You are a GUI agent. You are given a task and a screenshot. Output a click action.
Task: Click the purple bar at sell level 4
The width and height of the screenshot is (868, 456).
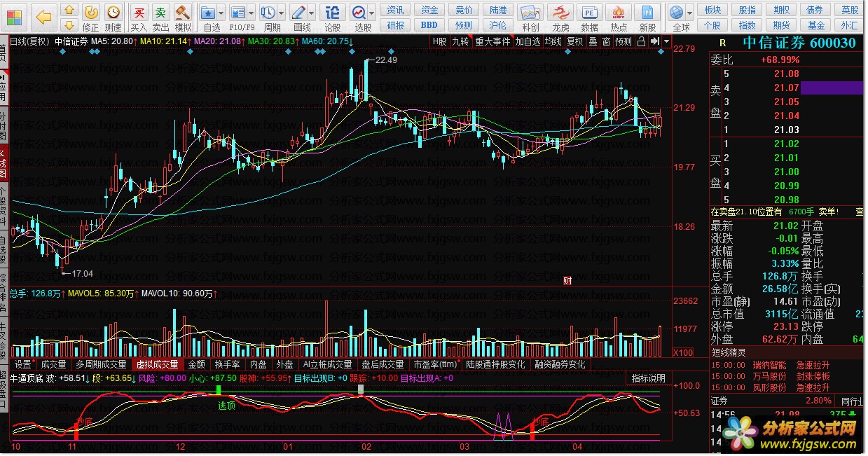pyautogui.click(x=832, y=88)
